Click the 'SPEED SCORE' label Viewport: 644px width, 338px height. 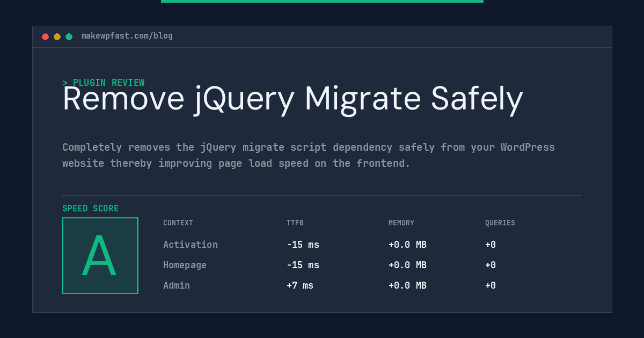coord(91,209)
